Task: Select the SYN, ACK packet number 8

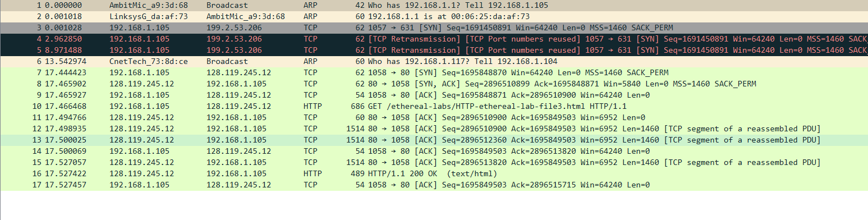Action: point(434,84)
